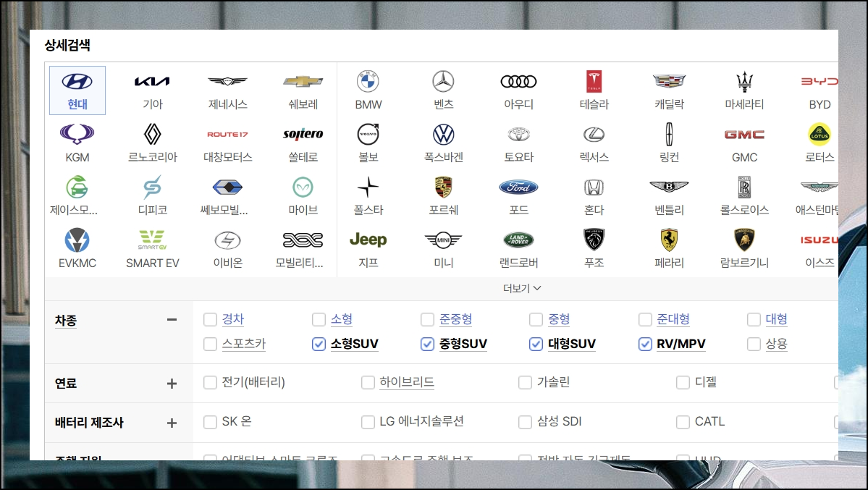Viewport: 868px width, 490px height.
Task: Choose the Soltero (쏠테로) brand logo
Action: pos(303,134)
